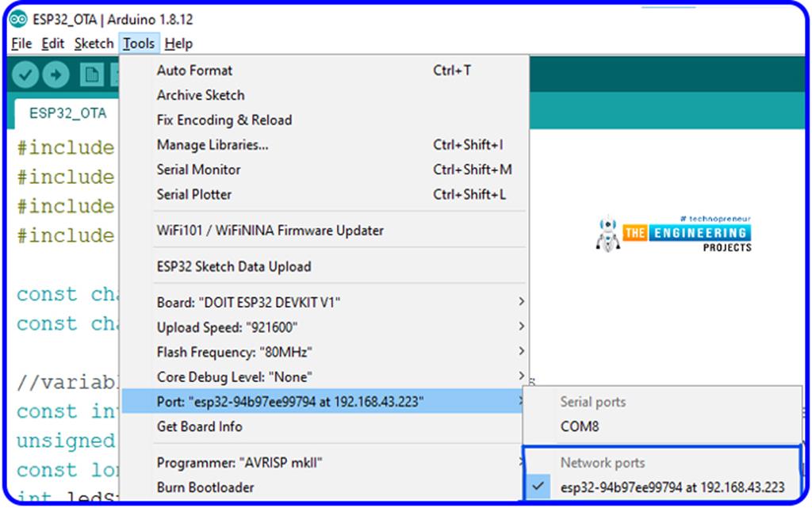Open the Help menu
Image resolution: width=812 pixels, height=508 pixels.
(x=178, y=44)
